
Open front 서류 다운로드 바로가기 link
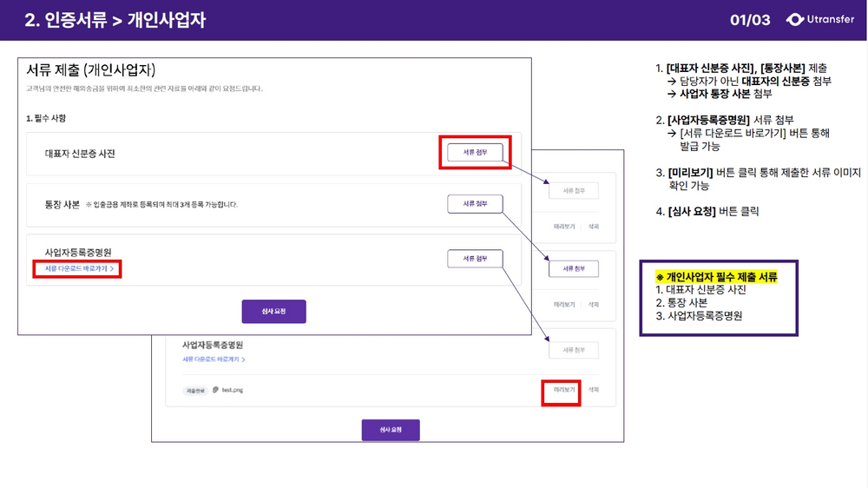tap(76, 268)
